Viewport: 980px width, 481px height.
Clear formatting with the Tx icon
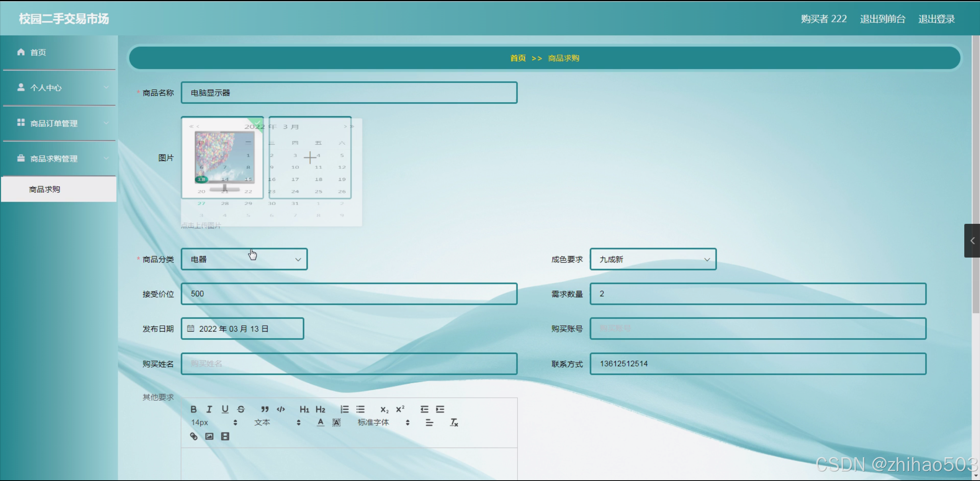(454, 422)
